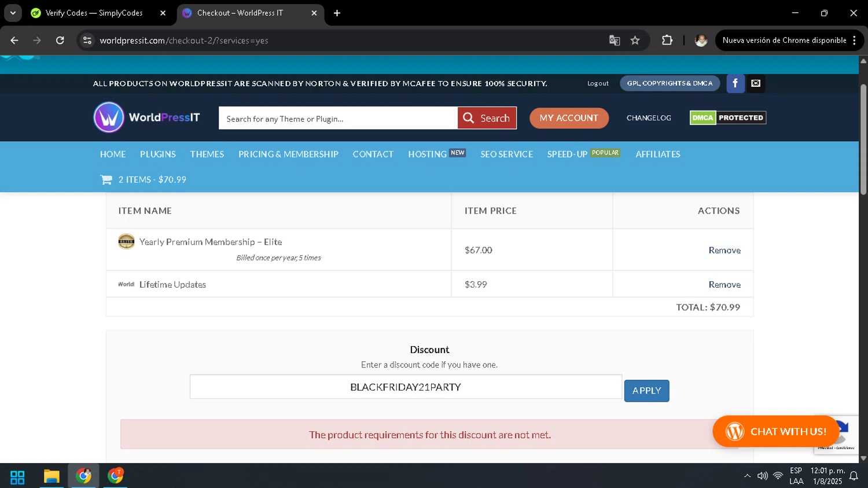This screenshot has height=488, width=868.
Task: Open AFFILIATES menu item
Action: (x=658, y=154)
